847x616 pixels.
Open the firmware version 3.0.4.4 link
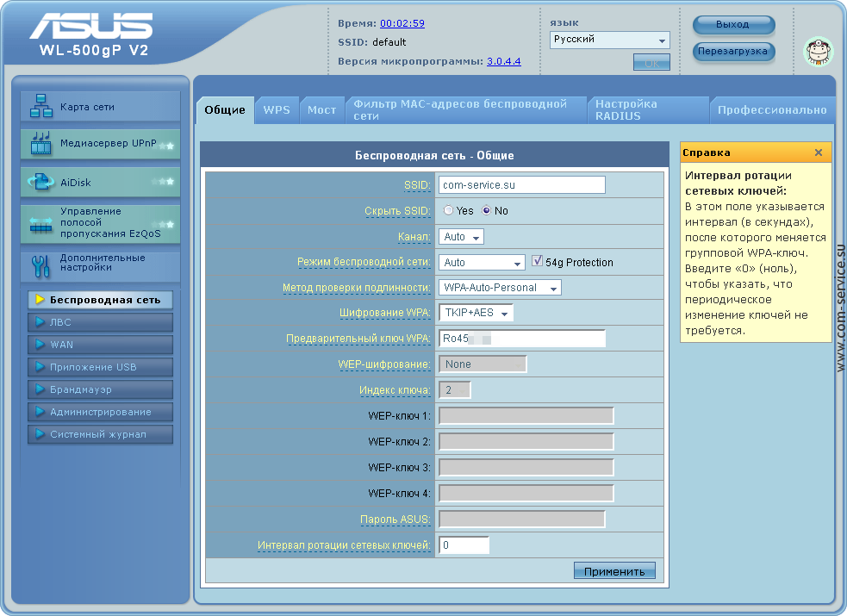pyautogui.click(x=504, y=62)
